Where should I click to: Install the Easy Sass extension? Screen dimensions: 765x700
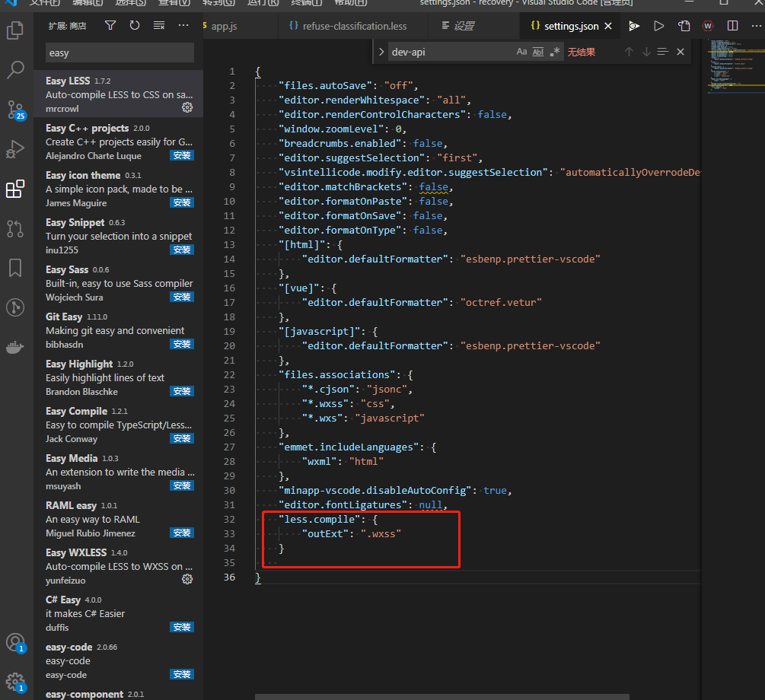click(182, 297)
